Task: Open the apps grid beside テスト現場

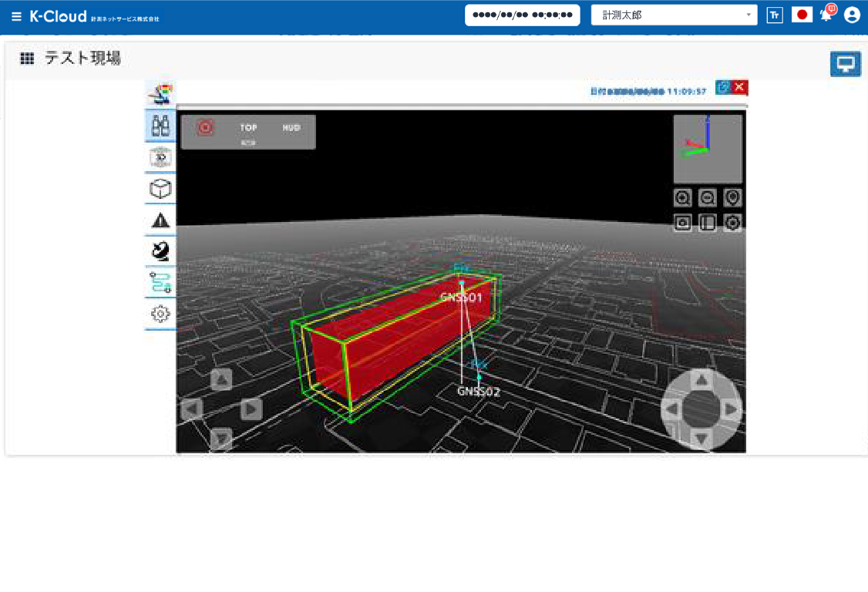Action: click(x=27, y=59)
